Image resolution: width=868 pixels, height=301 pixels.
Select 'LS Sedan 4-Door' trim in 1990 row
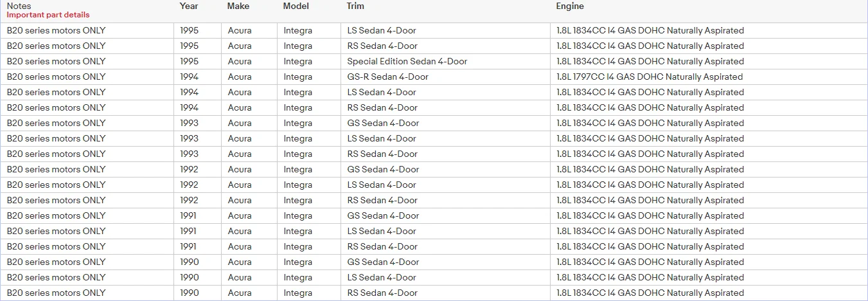coord(382,277)
